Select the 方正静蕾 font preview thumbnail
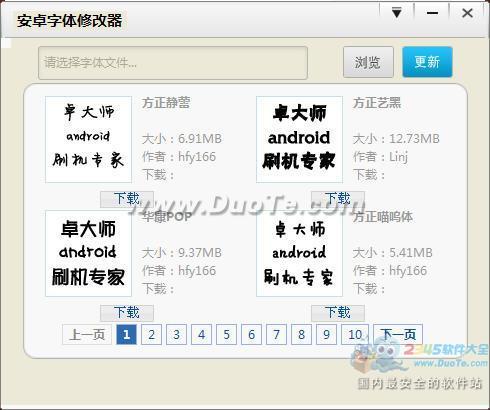This screenshot has height=410, width=490. pos(88,139)
